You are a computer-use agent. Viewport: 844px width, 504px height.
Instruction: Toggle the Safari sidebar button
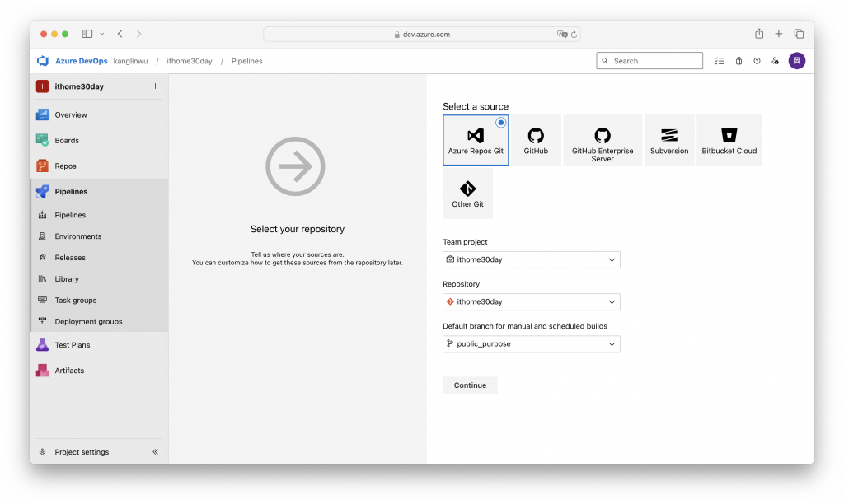coord(87,34)
